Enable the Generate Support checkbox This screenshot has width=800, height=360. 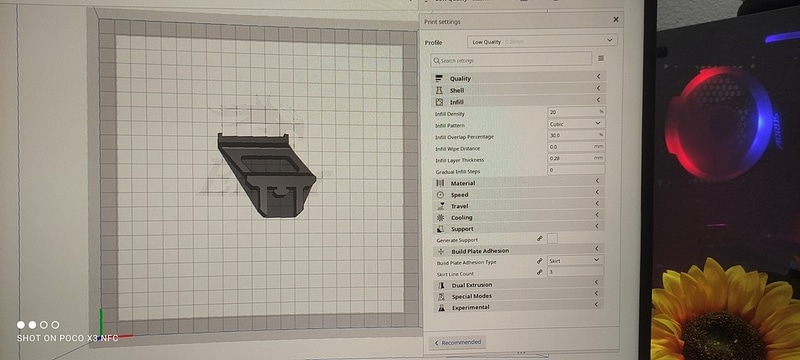pos(552,238)
